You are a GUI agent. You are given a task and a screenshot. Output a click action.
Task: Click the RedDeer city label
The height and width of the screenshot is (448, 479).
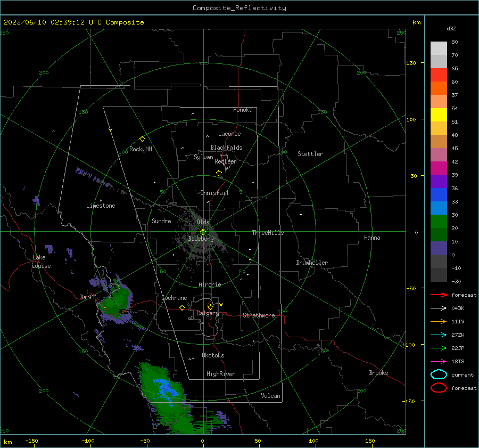pos(226,161)
